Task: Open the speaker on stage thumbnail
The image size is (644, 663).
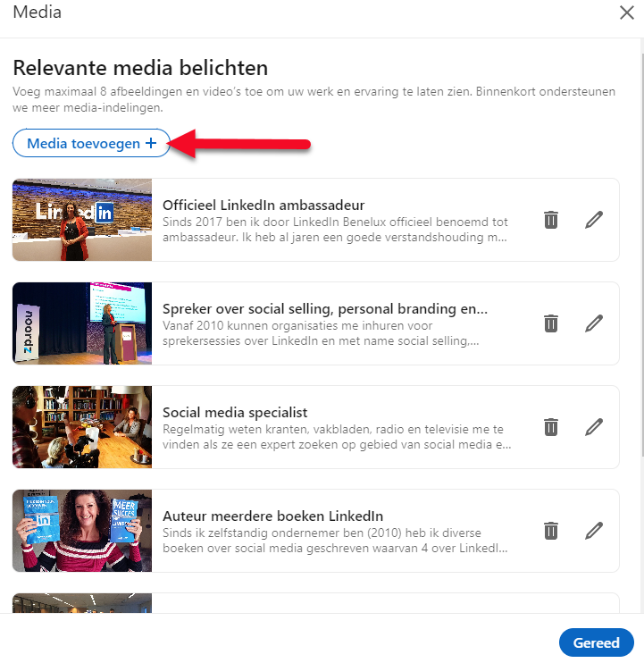Action: [82, 323]
